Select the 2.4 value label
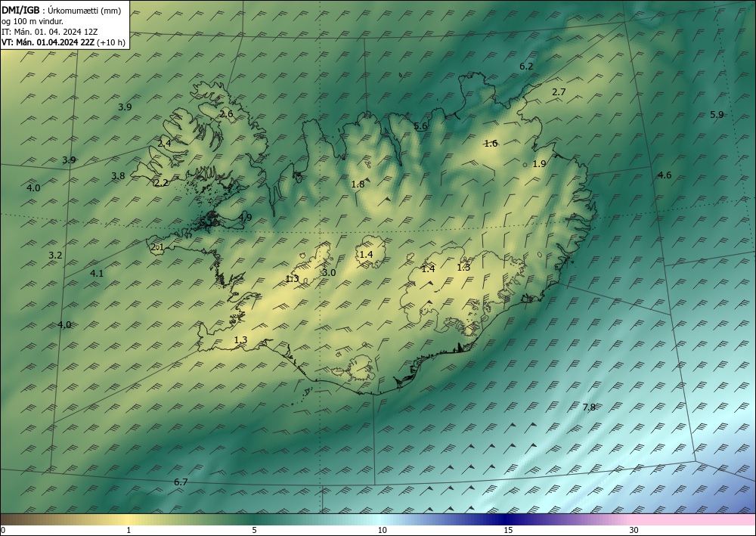756x536 pixels. tap(164, 143)
